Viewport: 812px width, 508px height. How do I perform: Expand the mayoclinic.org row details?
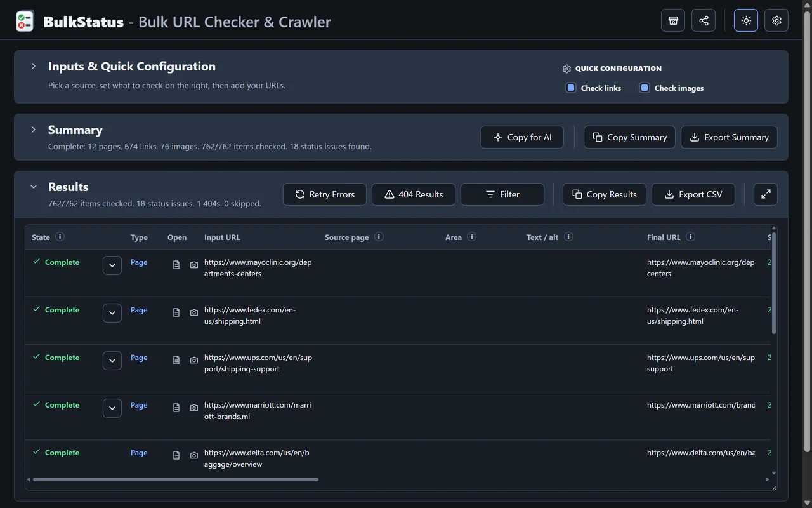pyautogui.click(x=112, y=265)
